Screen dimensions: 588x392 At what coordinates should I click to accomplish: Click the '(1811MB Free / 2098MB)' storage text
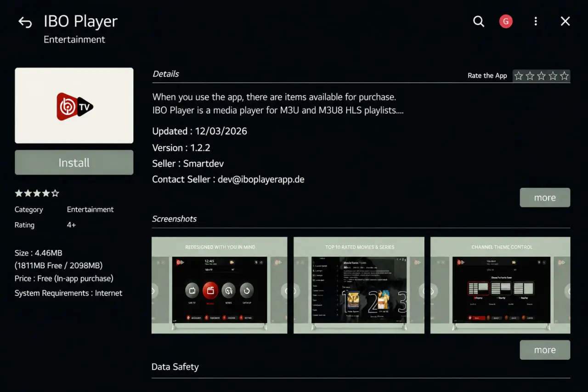click(x=58, y=266)
